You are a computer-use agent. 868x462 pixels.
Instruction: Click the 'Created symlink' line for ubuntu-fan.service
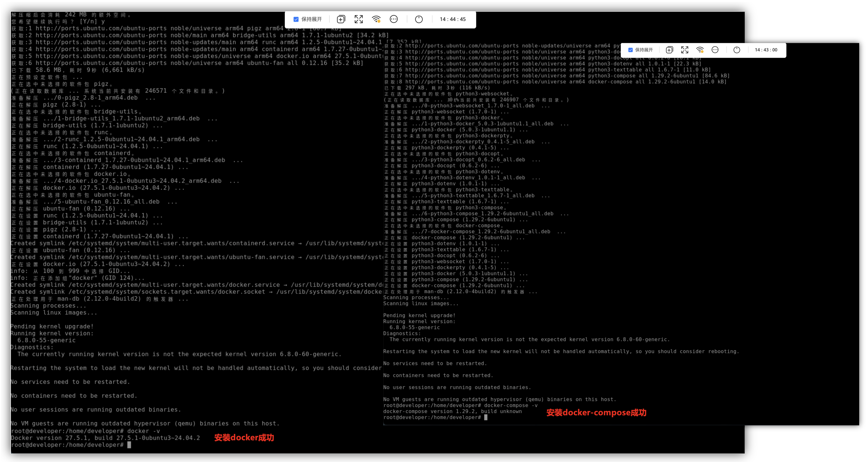click(197, 257)
